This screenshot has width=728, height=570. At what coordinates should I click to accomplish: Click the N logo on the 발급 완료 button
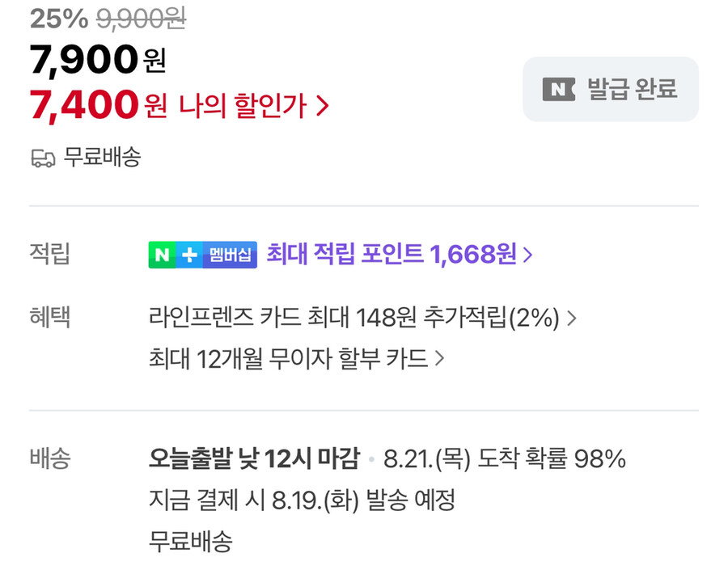click(557, 89)
